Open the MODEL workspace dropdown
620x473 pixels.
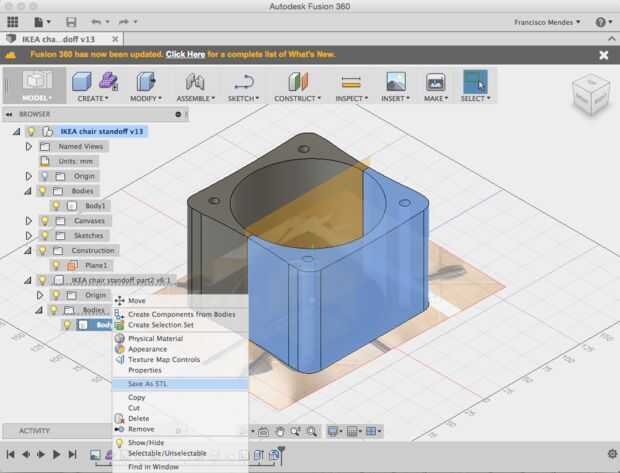tap(38, 98)
